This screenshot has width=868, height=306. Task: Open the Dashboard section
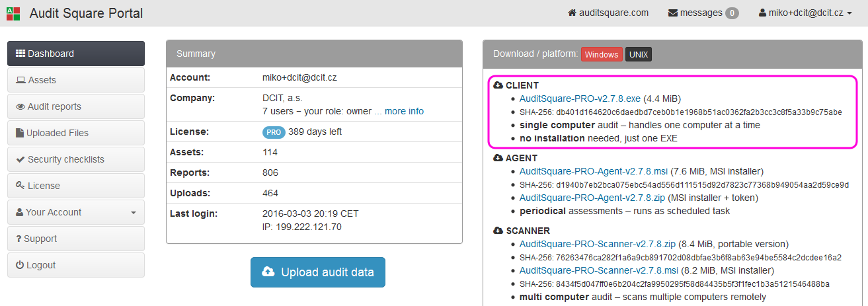[76, 54]
